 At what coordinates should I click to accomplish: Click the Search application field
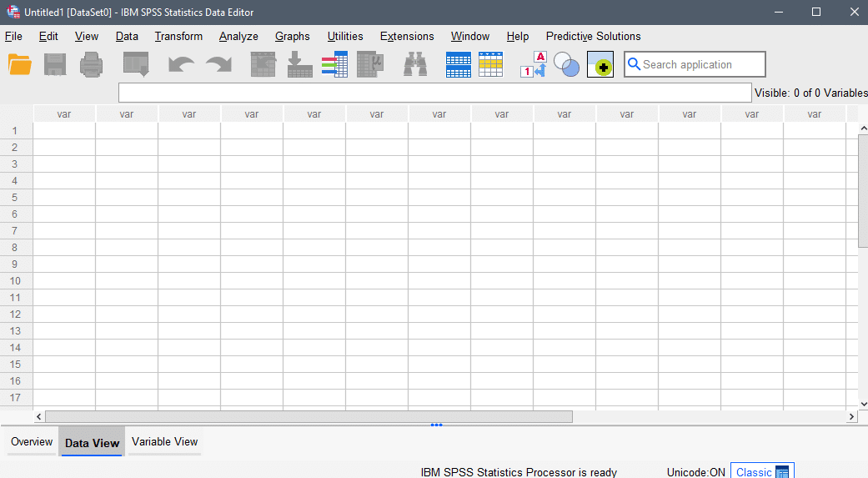point(695,64)
